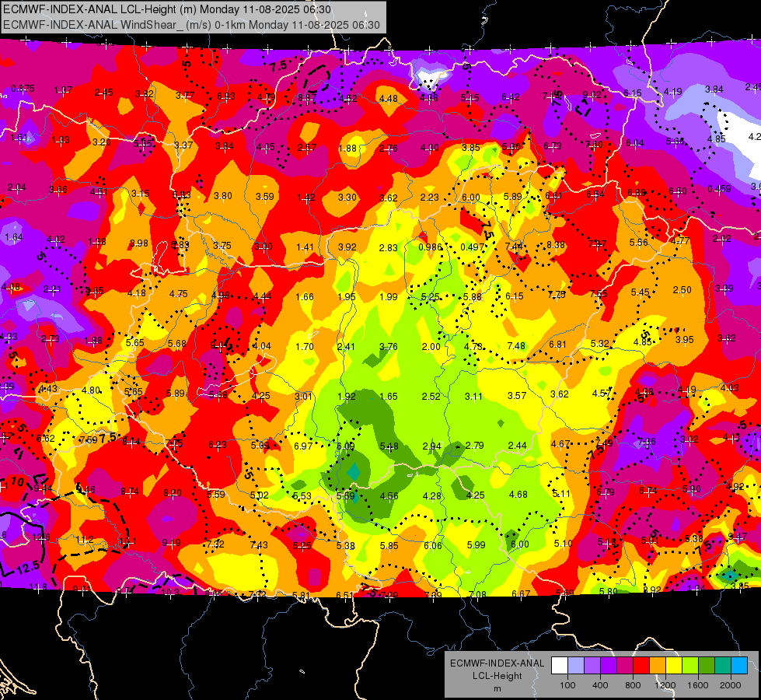
Task: Click the wind shear value 9.19
Action: pyautogui.click(x=171, y=543)
